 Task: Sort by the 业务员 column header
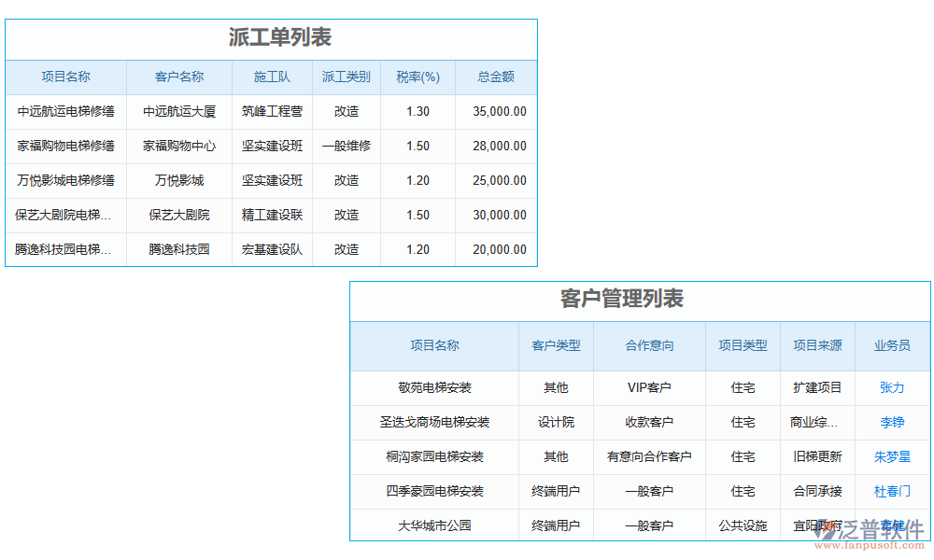[891, 345]
